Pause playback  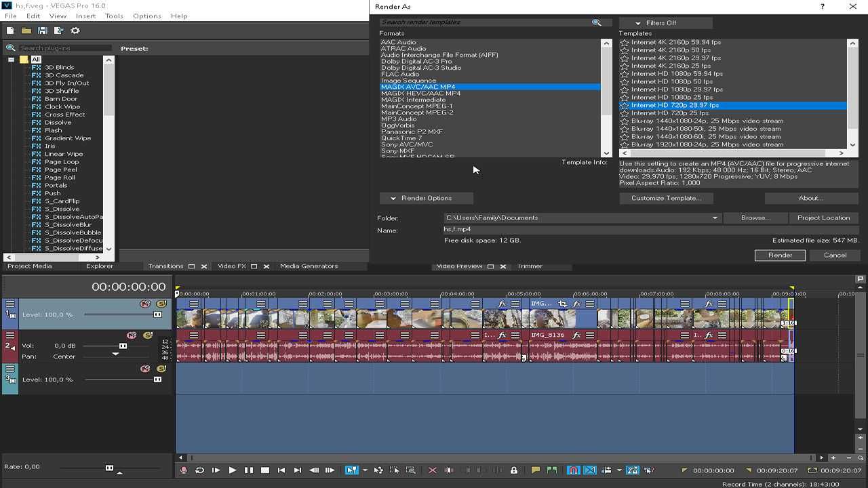tap(249, 470)
